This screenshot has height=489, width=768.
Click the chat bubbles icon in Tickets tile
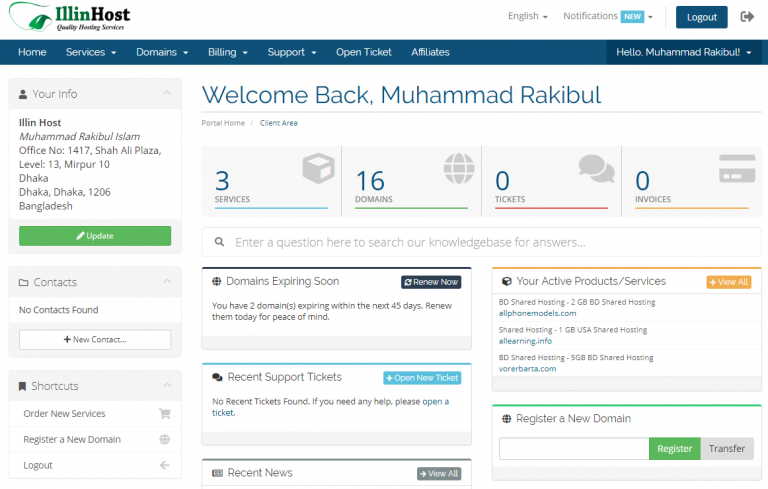596,168
